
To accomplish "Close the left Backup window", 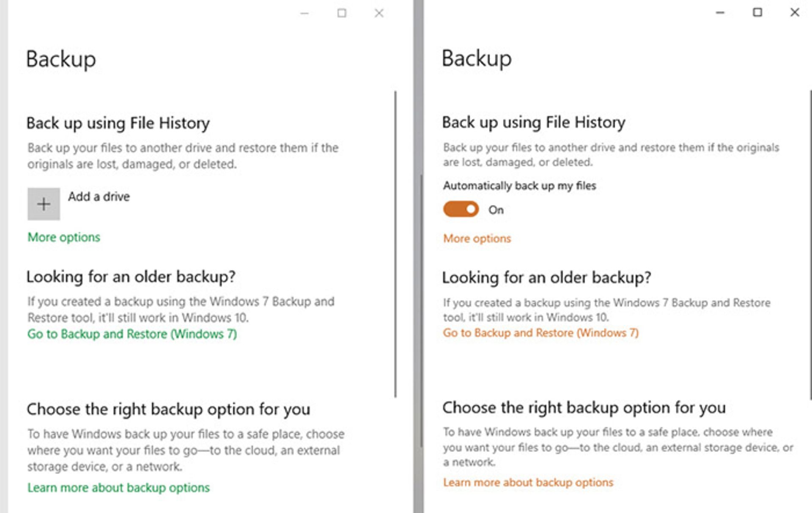I will pos(379,14).
